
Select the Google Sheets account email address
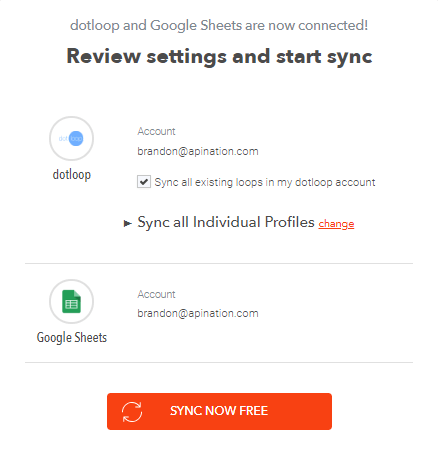198,313
